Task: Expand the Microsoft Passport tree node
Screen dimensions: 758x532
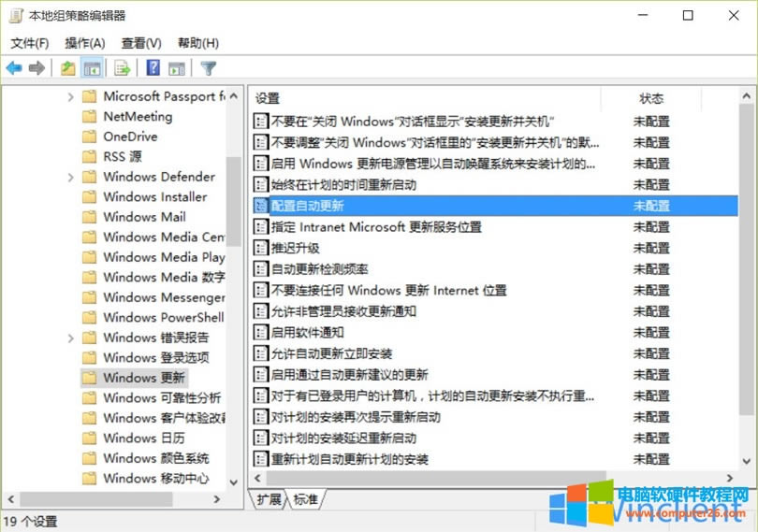Action: 70,96
